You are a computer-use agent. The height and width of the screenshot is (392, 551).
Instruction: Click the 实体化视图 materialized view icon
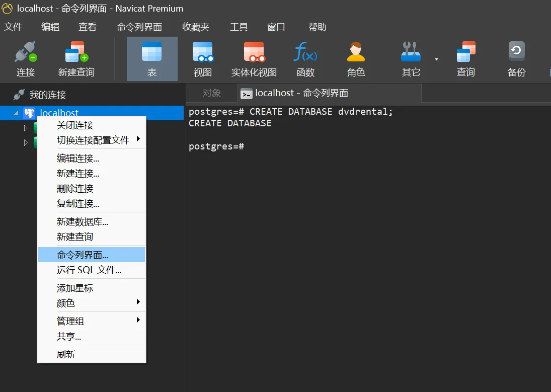254,59
